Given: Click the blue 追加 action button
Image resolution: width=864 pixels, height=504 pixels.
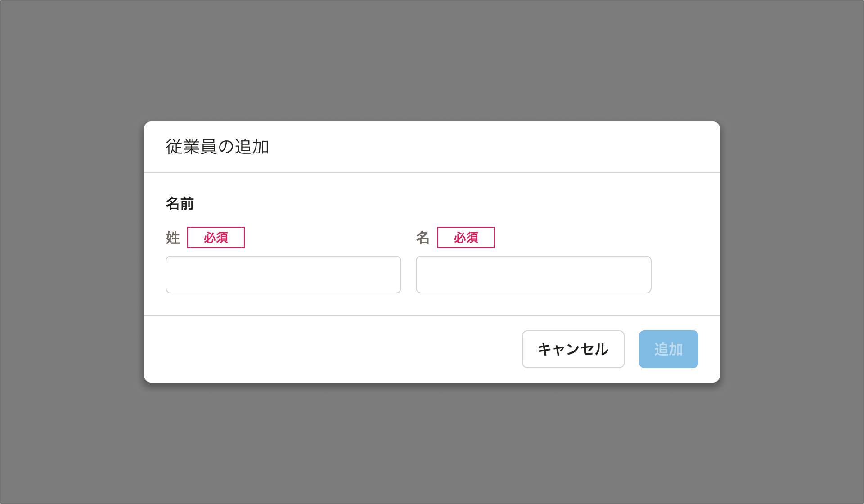Looking at the screenshot, I should (668, 349).
